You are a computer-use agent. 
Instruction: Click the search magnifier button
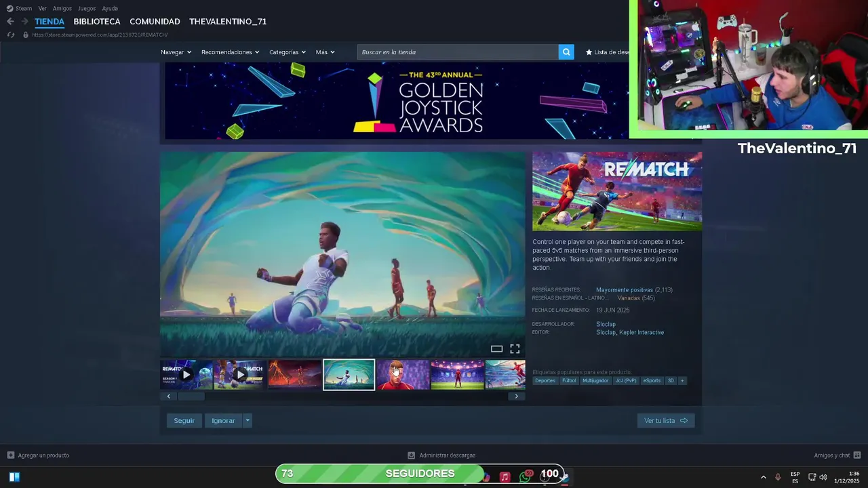[x=566, y=52]
